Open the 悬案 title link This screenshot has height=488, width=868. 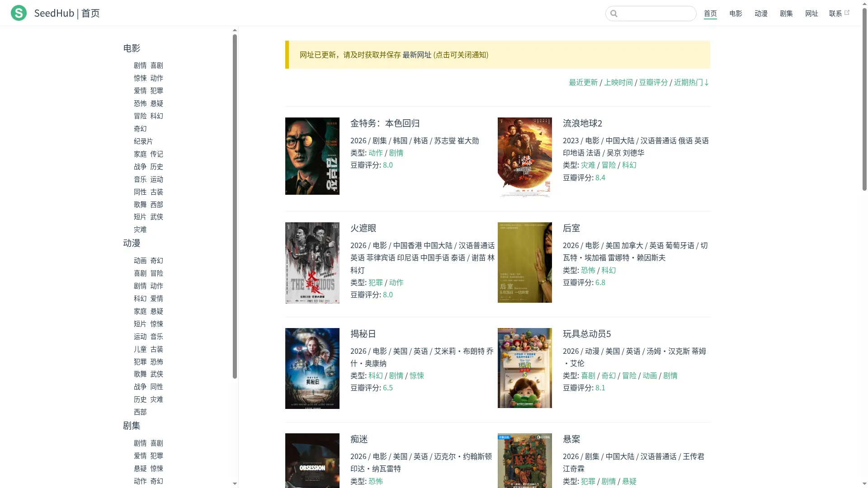click(571, 439)
